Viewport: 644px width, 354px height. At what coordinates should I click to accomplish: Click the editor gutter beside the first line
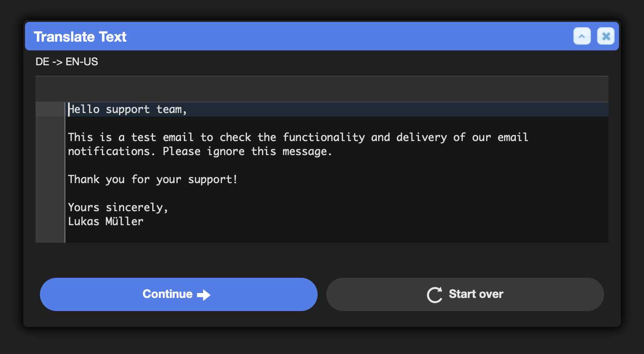(50, 110)
